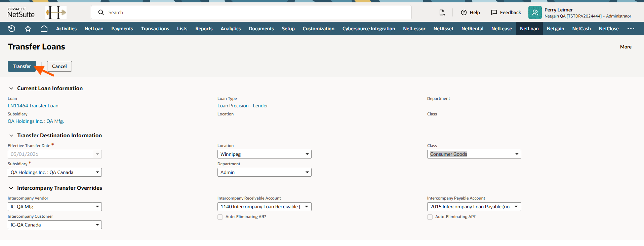The width and height of the screenshot is (644, 246).
Task: Open the Recent Records history icon
Action: pyautogui.click(x=12, y=29)
